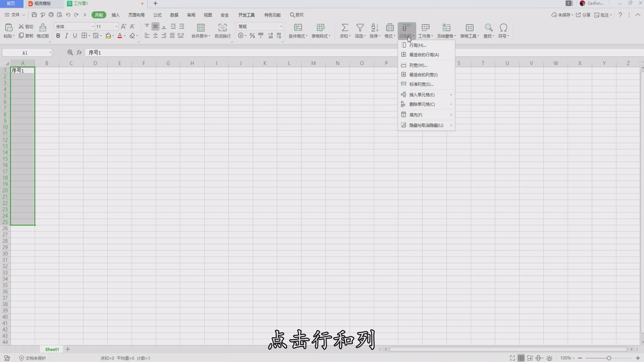
Task: Click the 未保存 cloud status button
Action: pos(562,15)
